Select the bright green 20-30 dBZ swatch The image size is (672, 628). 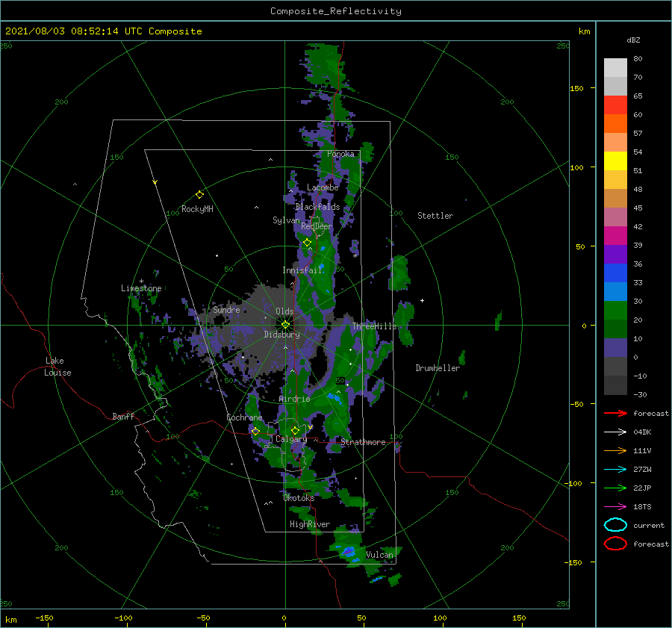click(x=615, y=311)
